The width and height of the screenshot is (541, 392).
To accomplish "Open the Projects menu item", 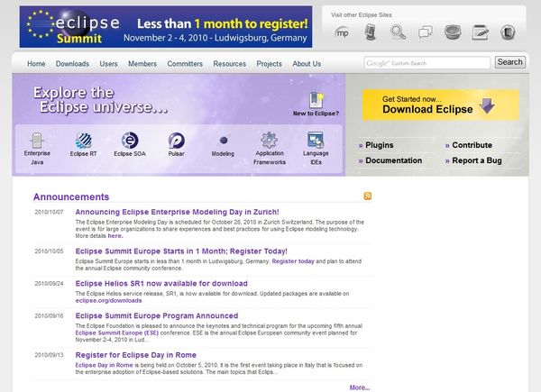I will [269, 64].
